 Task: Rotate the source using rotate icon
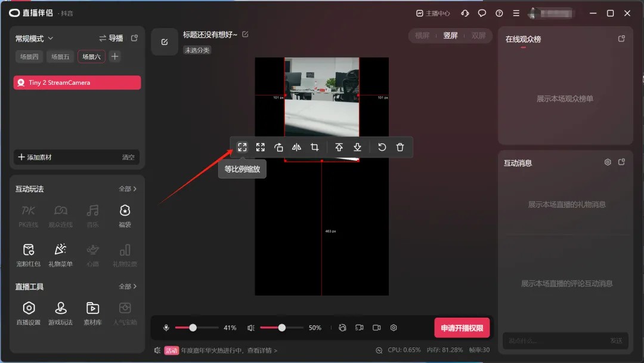[x=278, y=147]
